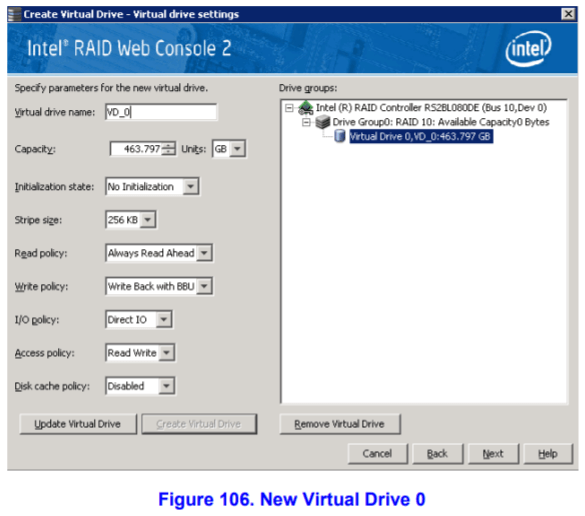Open the Initialization state dropdown
Screen dimensions: 585x516
coord(191,186)
